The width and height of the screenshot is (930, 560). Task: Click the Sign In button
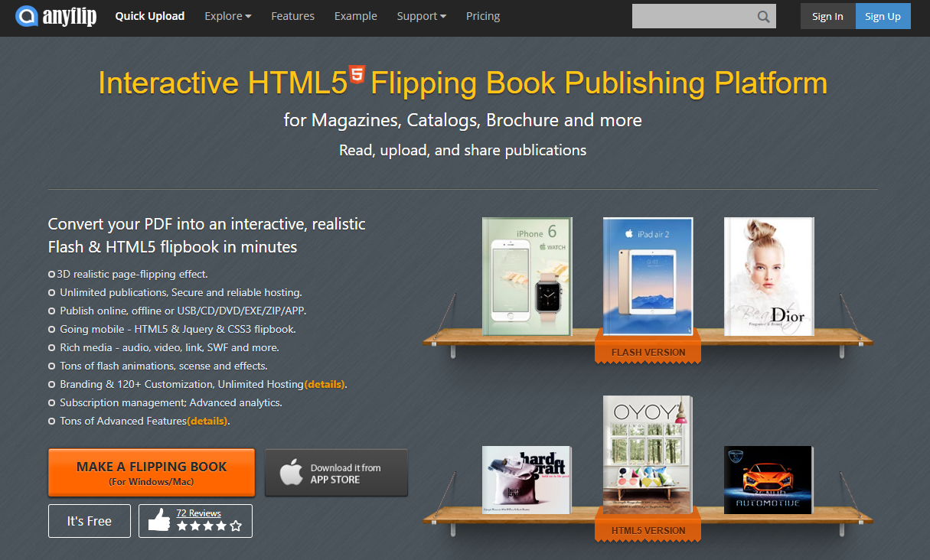pyautogui.click(x=827, y=16)
